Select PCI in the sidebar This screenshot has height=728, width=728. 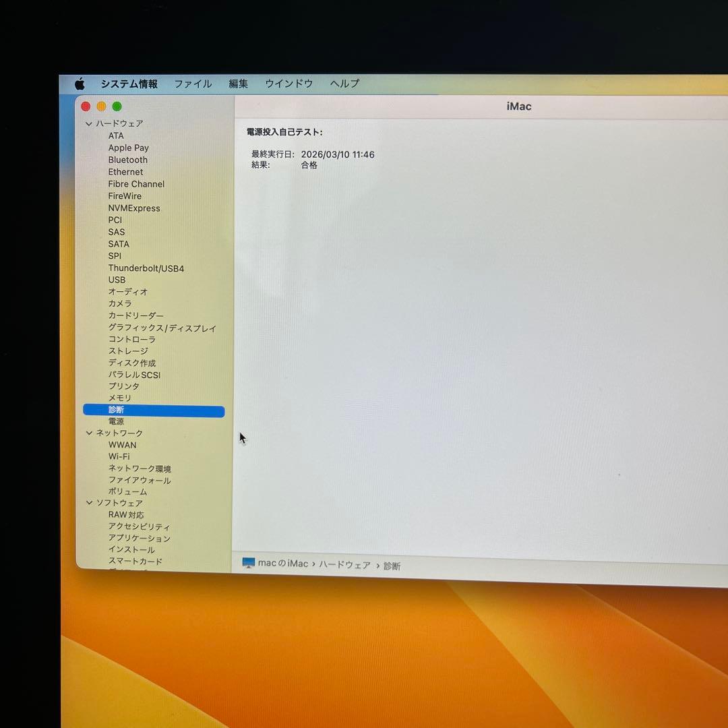point(115,220)
